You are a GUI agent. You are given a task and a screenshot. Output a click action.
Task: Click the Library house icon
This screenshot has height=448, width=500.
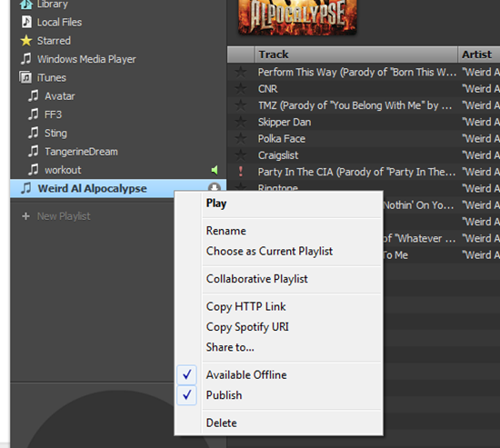click(x=26, y=5)
